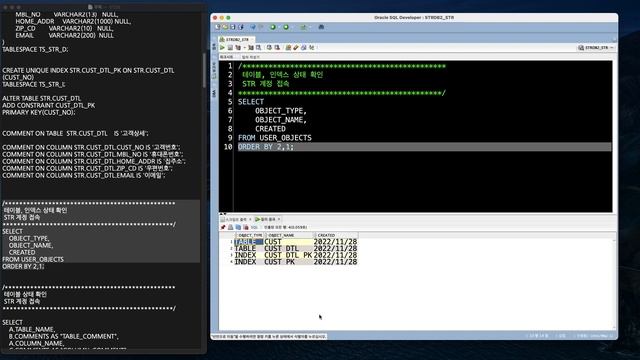Click the Save All icon
The height and width of the screenshot is (360, 640).
click(241, 27)
